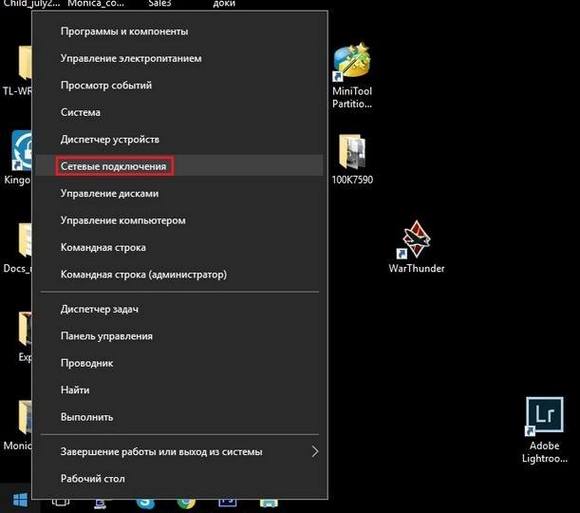Screen dimensions: 580x513
Task: Click the Chrome taskbar icon
Action: pyautogui.click(x=186, y=503)
